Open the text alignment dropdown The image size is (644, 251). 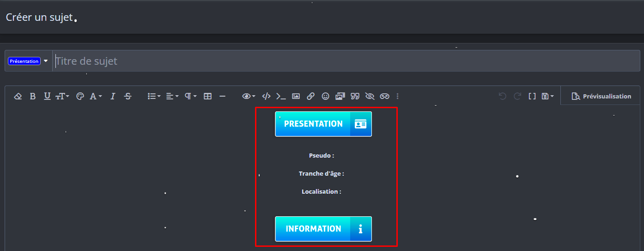click(x=172, y=96)
